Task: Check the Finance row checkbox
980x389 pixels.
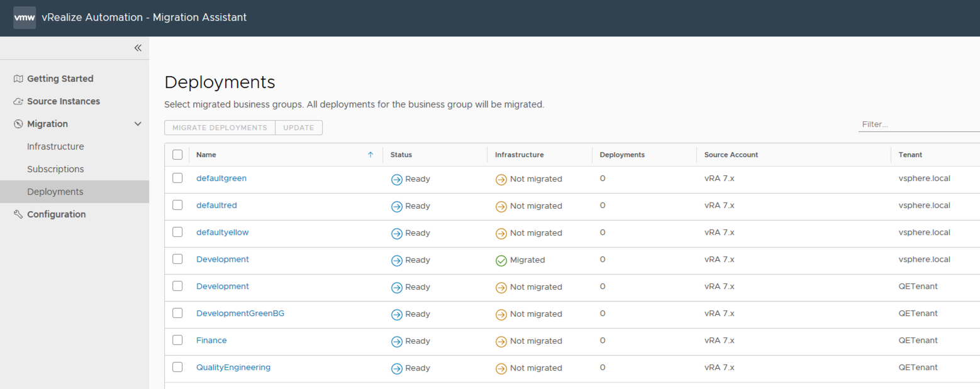Action: pyautogui.click(x=177, y=340)
